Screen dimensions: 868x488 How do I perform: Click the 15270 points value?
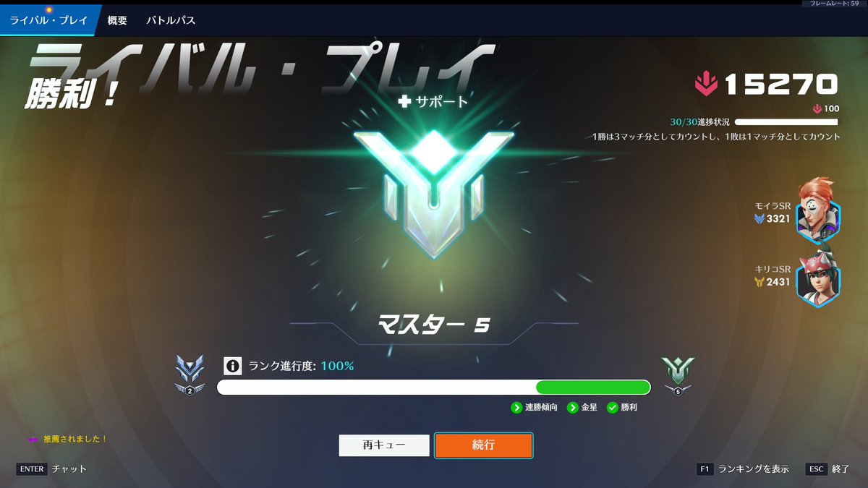781,85
